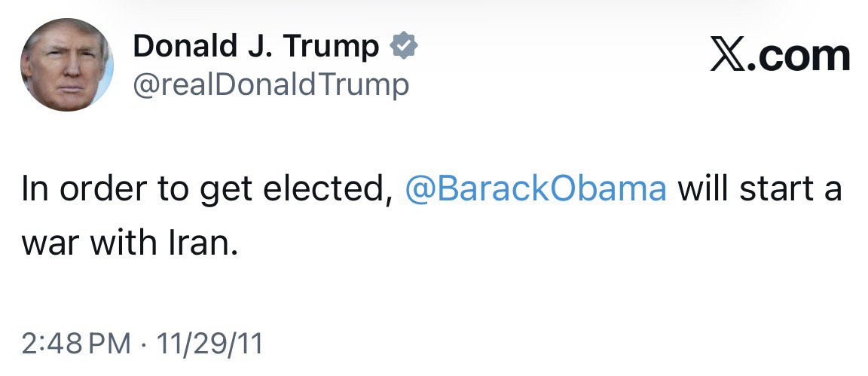Click the @realDonaldTrump handle
868x376 pixels.
tap(271, 85)
